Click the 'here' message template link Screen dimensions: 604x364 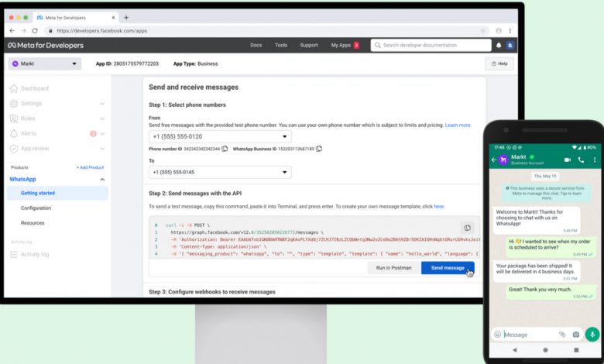(439, 207)
